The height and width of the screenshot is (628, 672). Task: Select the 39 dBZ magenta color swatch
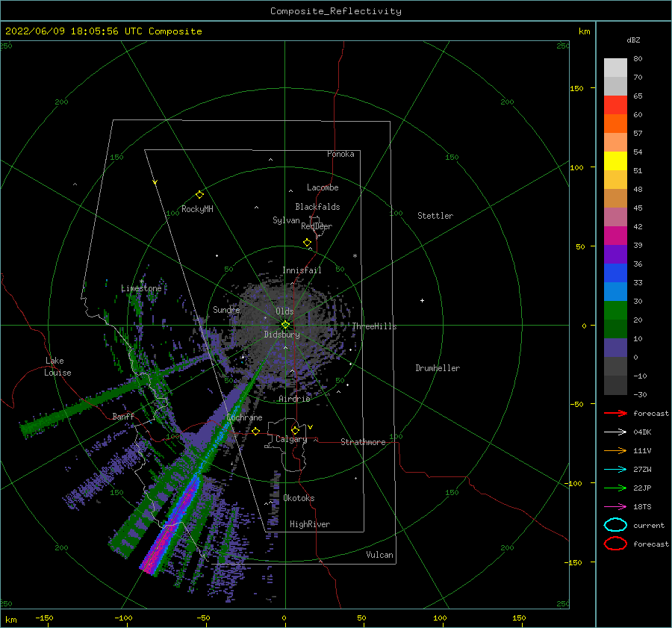[x=615, y=236]
